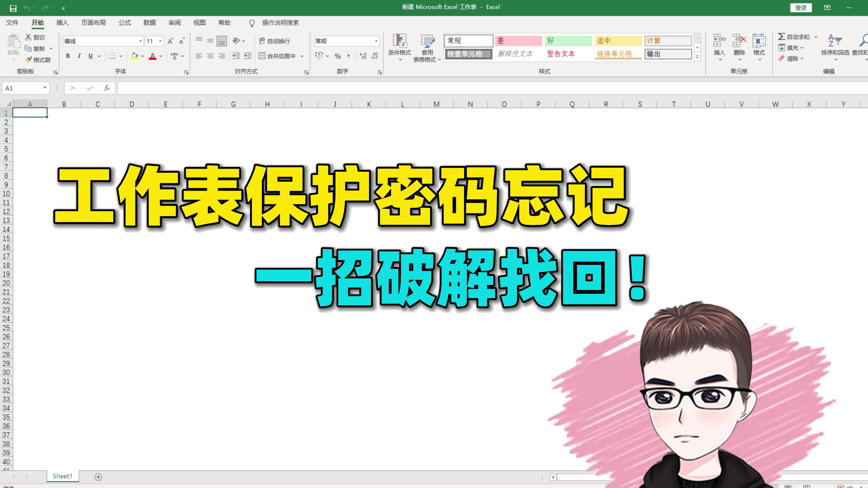The image size is (868, 488).
Task: Open the font name dropdown
Action: pos(141,41)
